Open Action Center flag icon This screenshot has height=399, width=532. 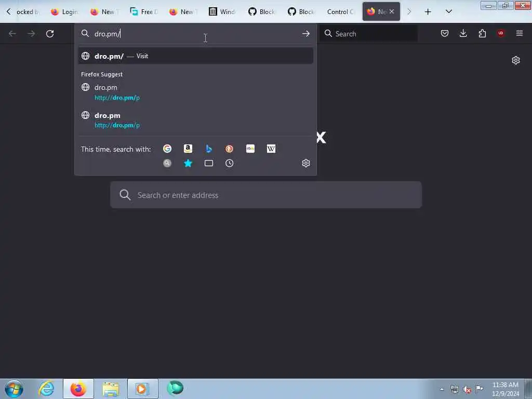pyautogui.click(x=479, y=389)
